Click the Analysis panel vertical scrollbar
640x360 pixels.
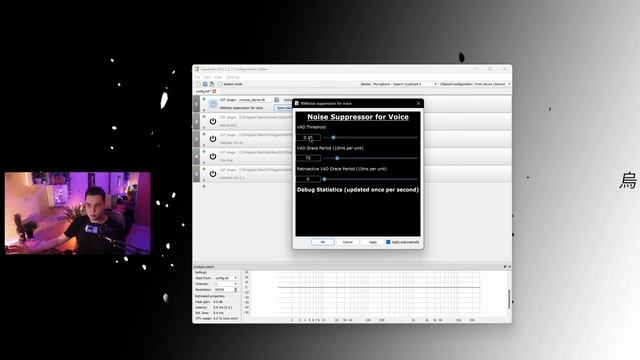(509, 299)
